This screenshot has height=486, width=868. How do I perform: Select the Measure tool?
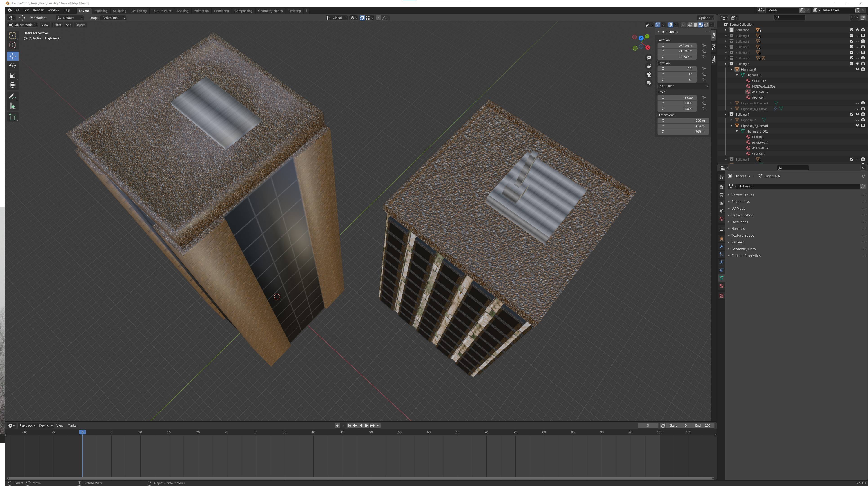tap(12, 106)
